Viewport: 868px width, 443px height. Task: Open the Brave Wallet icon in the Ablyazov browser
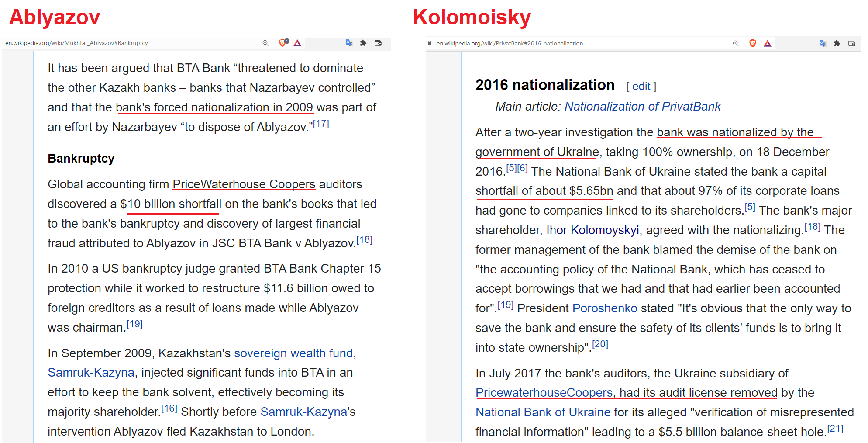tap(378, 43)
